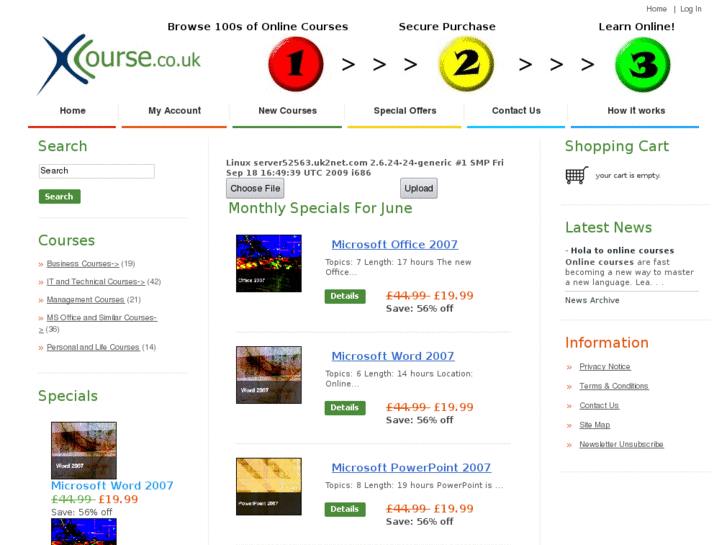Image resolution: width=727 pixels, height=545 pixels.
Task: Focus the Search text field
Action: pyautogui.click(x=96, y=171)
